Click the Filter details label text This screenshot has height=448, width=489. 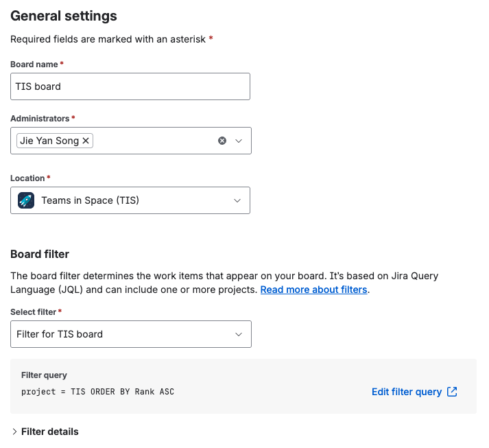50,432
